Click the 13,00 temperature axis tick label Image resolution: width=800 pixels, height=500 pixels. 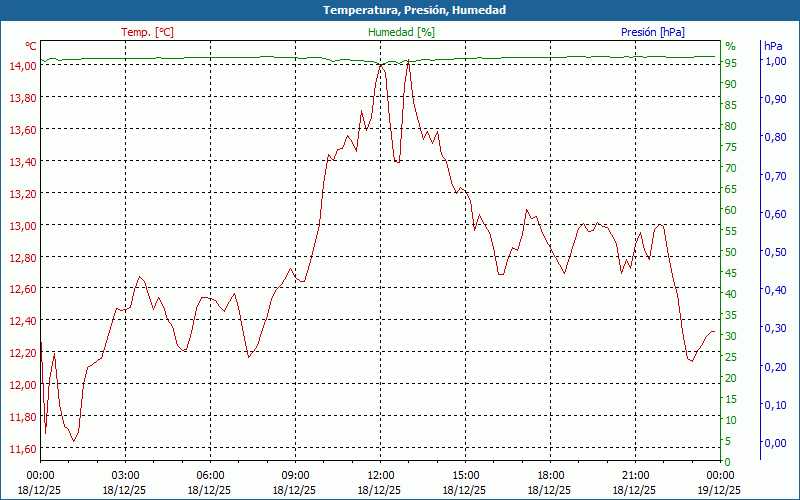[22, 225]
